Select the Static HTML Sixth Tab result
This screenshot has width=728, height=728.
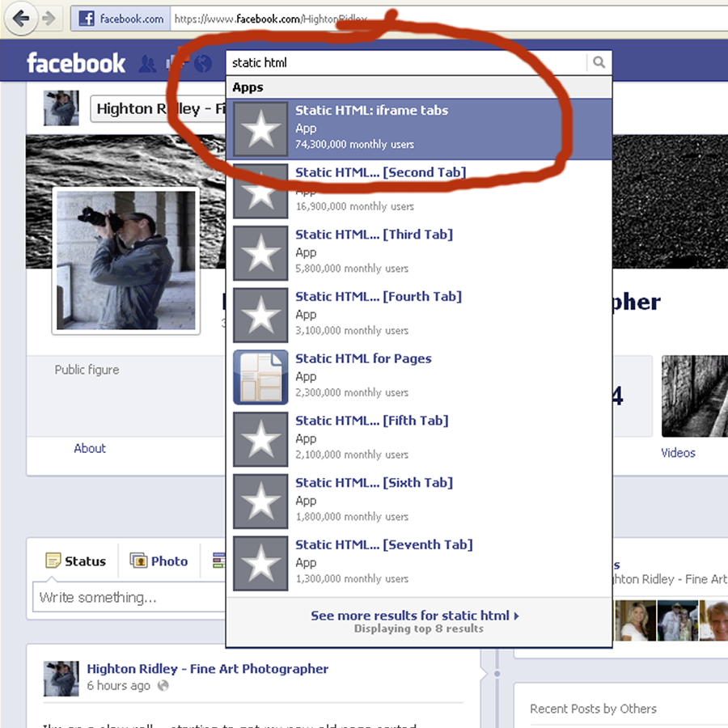tap(419, 502)
